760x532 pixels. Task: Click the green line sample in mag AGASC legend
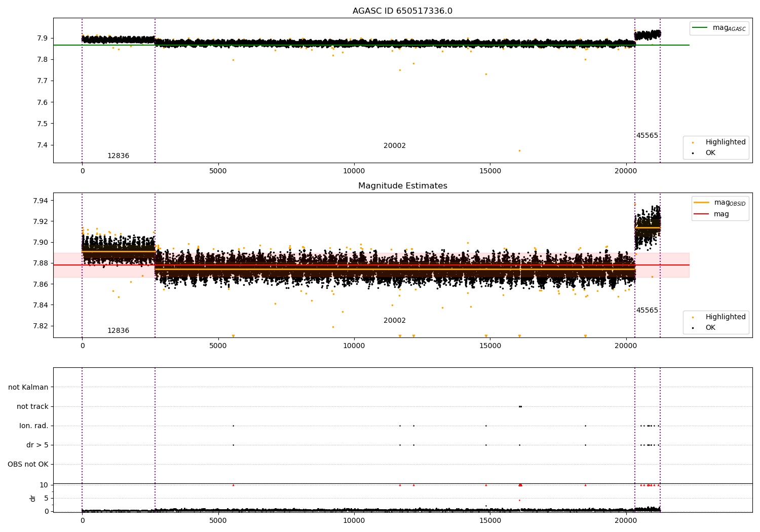(x=700, y=28)
